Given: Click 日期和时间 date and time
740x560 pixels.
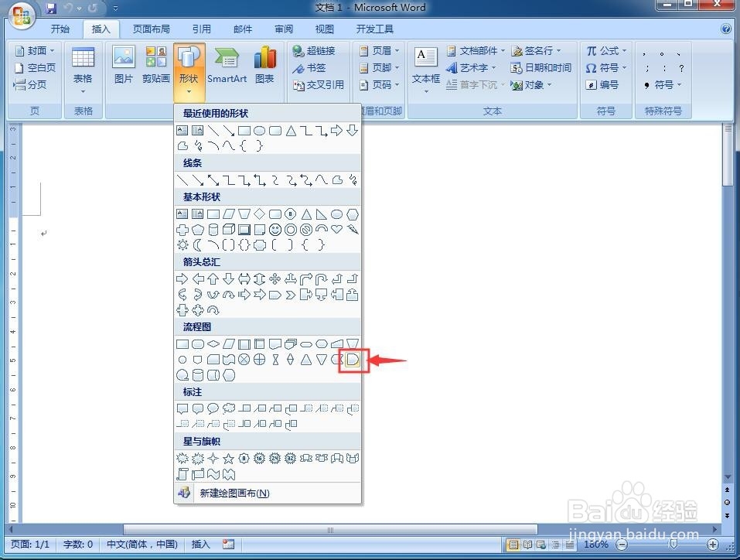Looking at the screenshot, I should click(541, 67).
